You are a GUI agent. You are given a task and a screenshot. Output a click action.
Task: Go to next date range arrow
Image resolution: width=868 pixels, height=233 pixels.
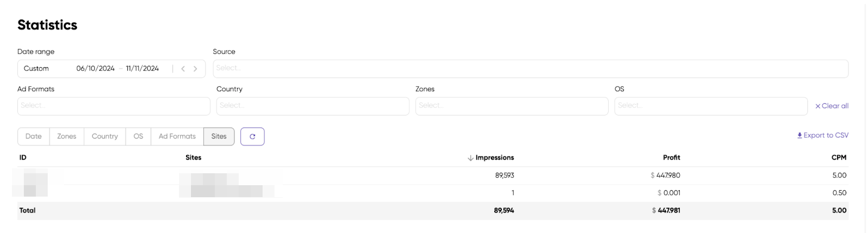point(195,69)
